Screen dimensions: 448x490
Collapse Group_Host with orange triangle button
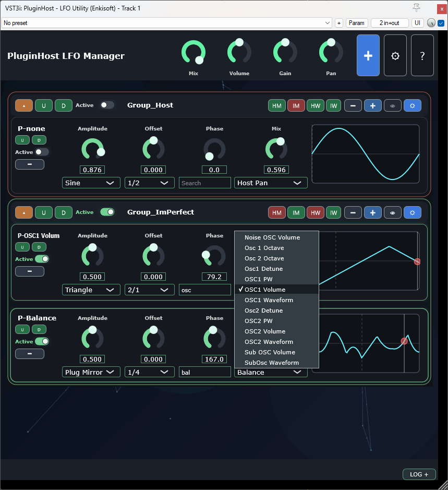pyautogui.click(x=24, y=105)
